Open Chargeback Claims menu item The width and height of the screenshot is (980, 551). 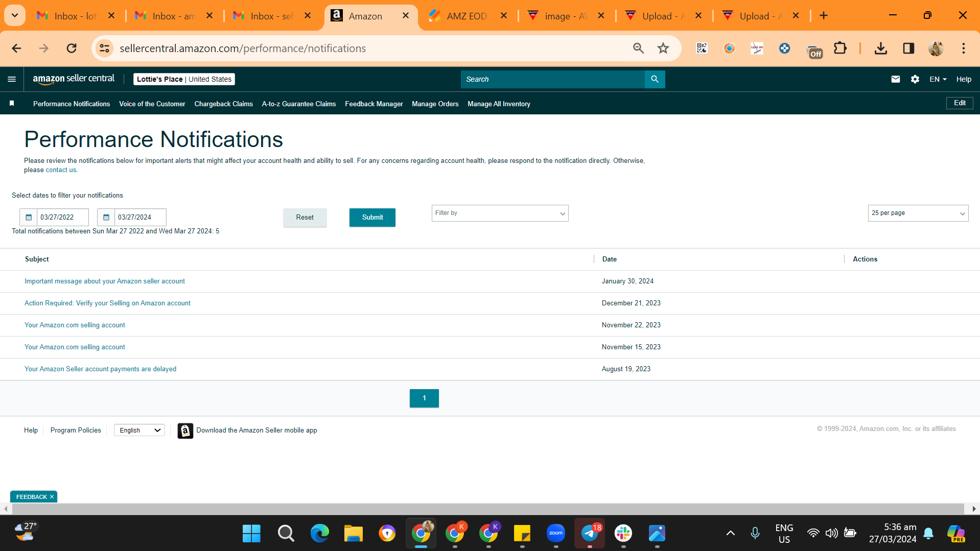[224, 104]
